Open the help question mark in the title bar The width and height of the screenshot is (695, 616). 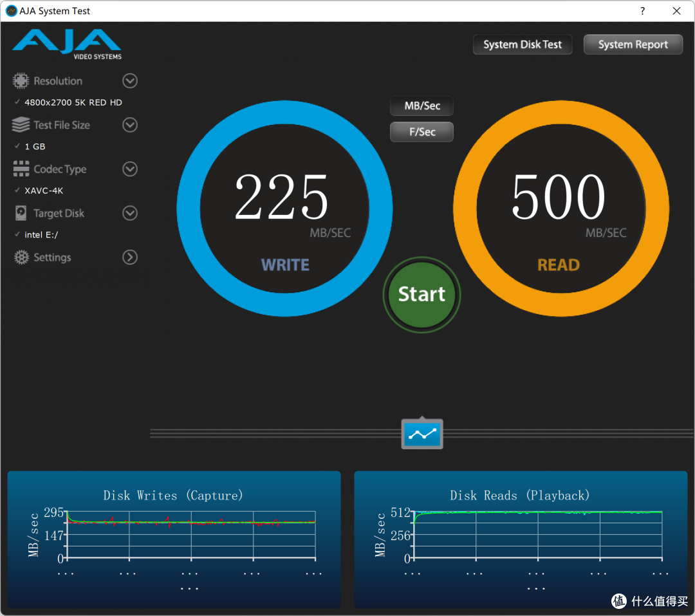tap(642, 11)
